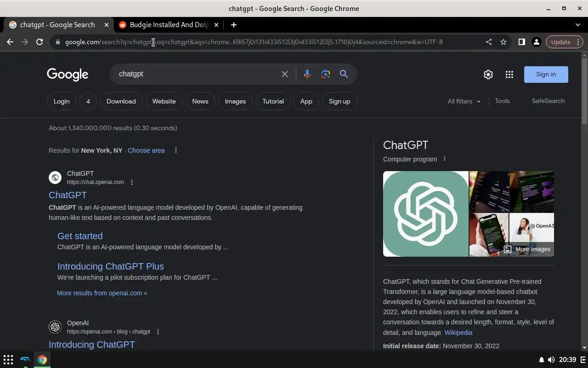The width and height of the screenshot is (588, 368).
Task: Click the 20:39 clock
Action: tap(568, 360)
